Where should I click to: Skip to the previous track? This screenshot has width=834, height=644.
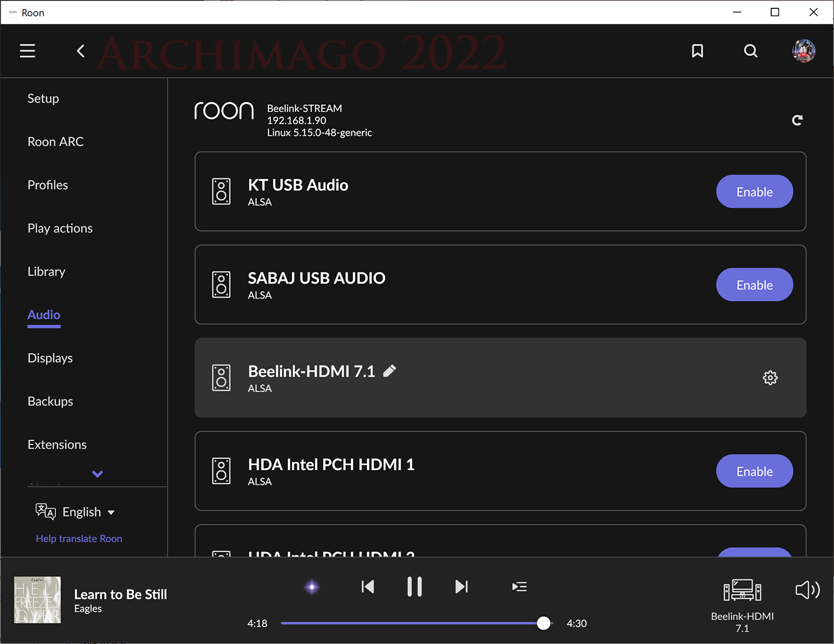pyautogui.click(x=368, y=587)
